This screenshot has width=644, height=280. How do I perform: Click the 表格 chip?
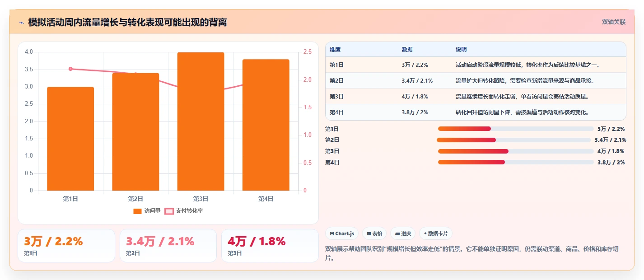coord(374,233)
